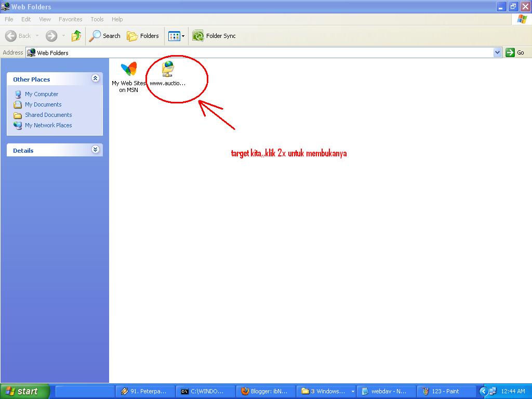Click the My Documents folder icon
Screen dimensions: 532x399
18,104
